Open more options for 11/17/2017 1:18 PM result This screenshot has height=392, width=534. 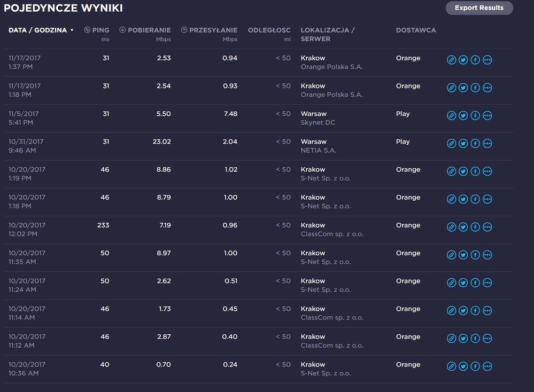click(487, 88)
